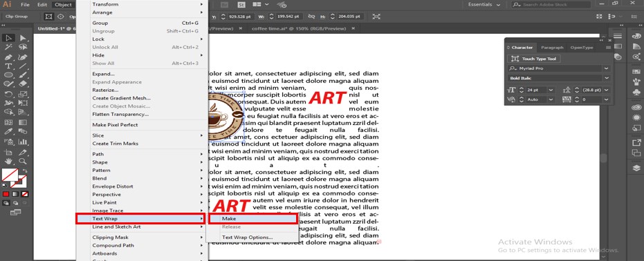Click the Touch Type Tool button

534,59
